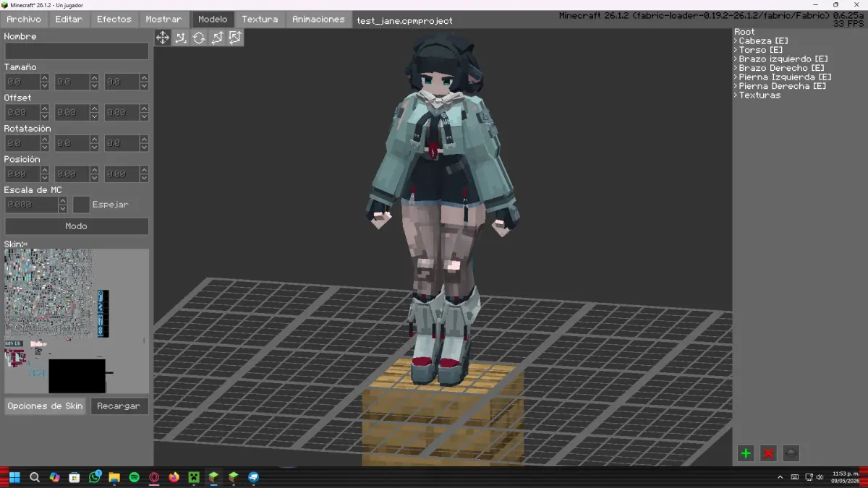Click the Recargar button

click(x=119, y=406)
